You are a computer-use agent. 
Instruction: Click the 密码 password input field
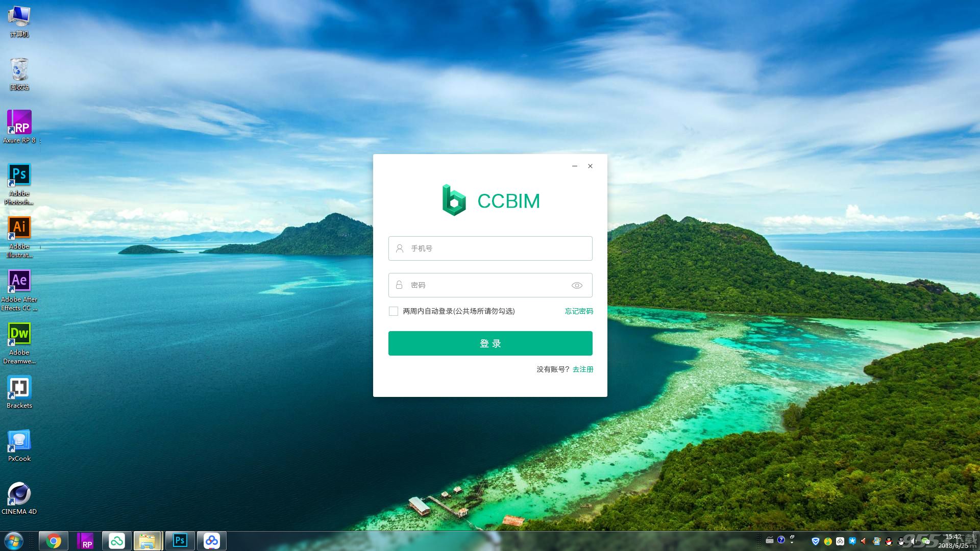click(490, 285)
